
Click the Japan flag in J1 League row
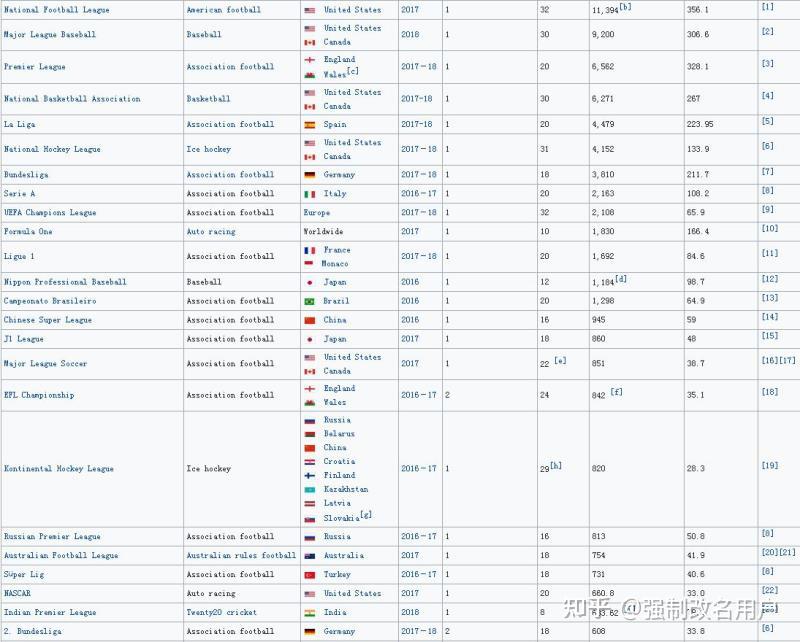pos(309,339)
